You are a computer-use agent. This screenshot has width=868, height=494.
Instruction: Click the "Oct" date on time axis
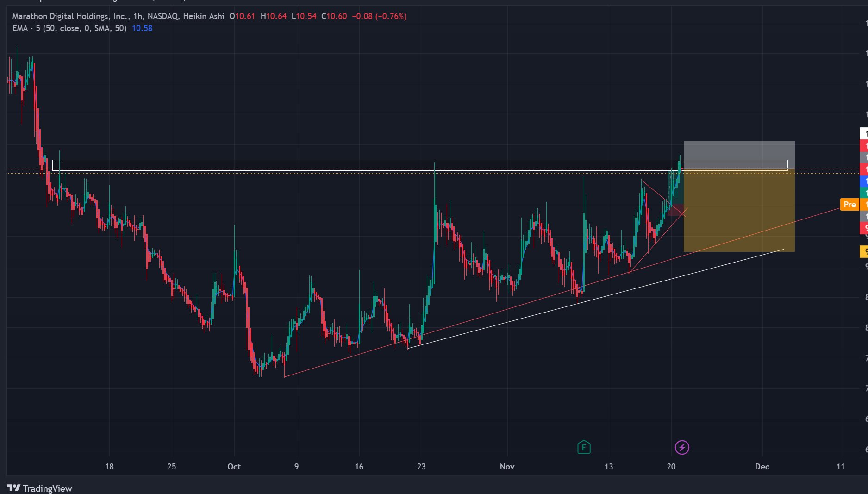234,466
